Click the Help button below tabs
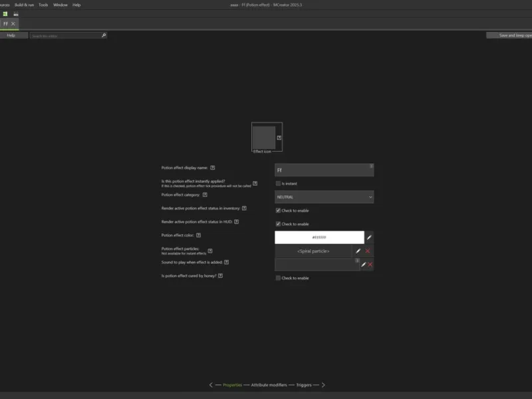Screen dimensions: 532x399 (11, 35)
